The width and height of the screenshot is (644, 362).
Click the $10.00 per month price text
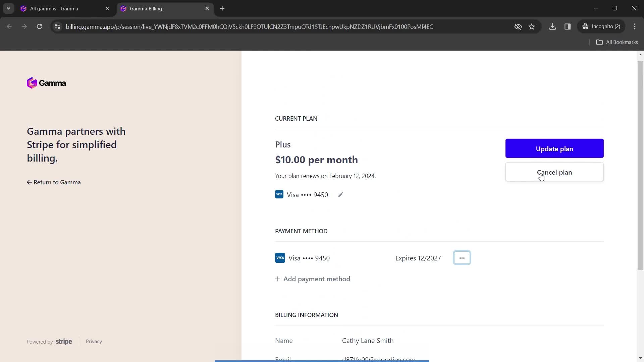(316, 160)
